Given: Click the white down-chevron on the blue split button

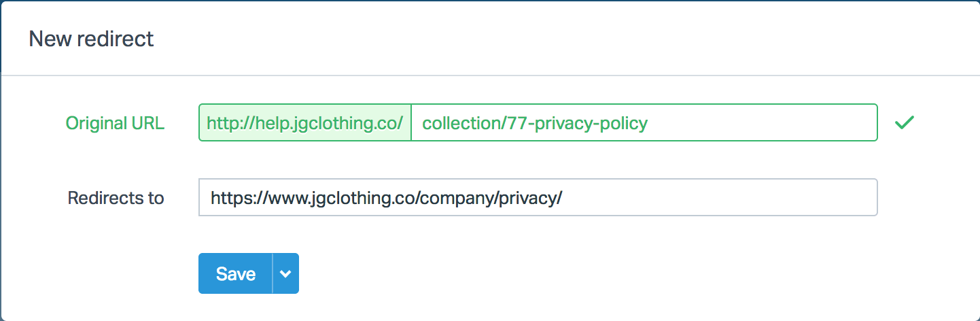Looking at the screenshot, I should (x=286, y=273).
